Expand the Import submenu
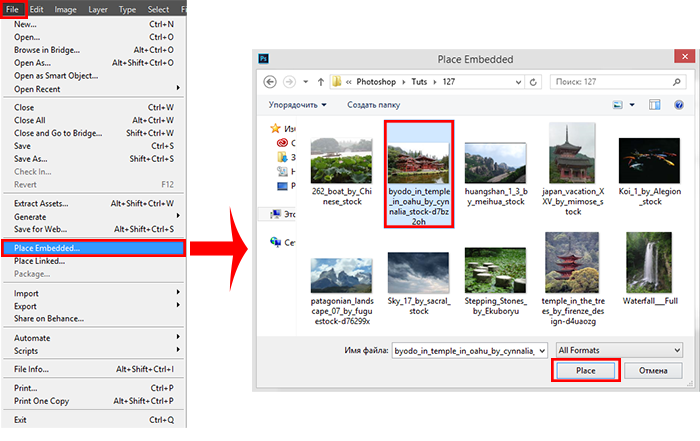Screen dimensions: 700x441 point(93,293)
